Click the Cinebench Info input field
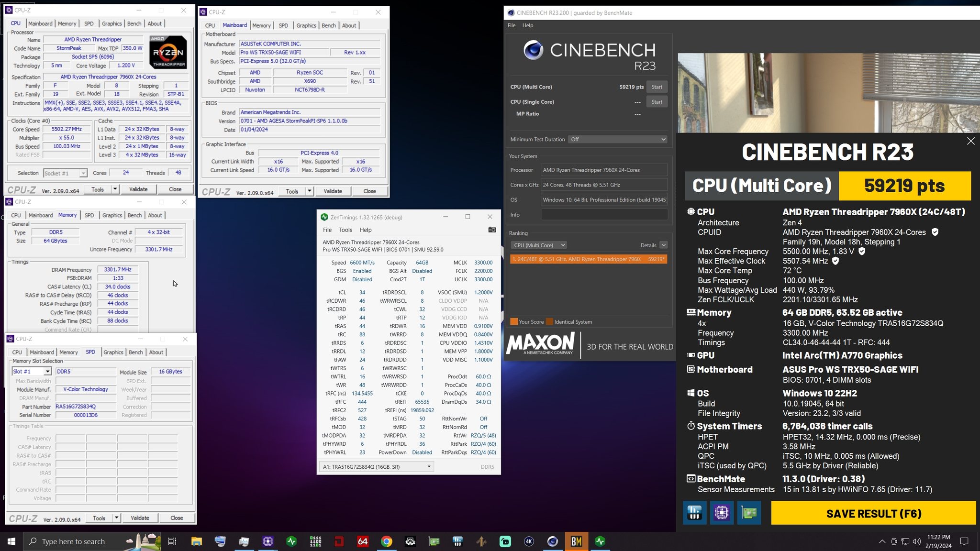The height and width of the screenshot is (551, 980). coord(604,215)
